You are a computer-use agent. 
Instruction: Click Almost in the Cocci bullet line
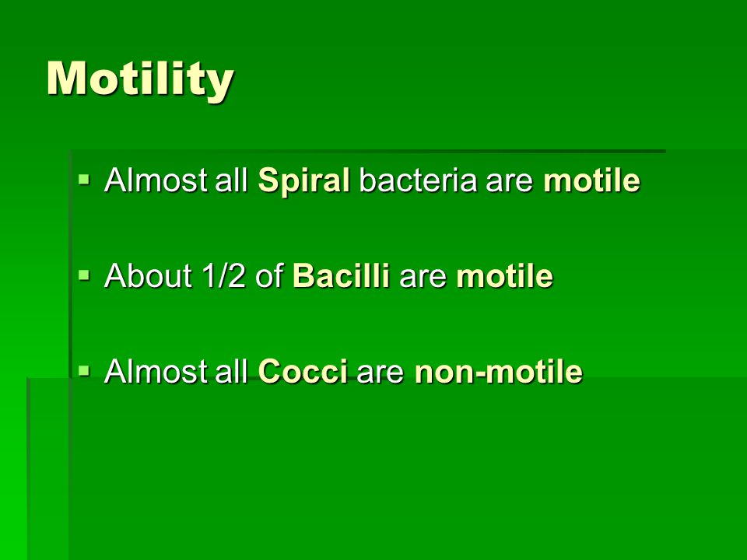coord(156,371)
